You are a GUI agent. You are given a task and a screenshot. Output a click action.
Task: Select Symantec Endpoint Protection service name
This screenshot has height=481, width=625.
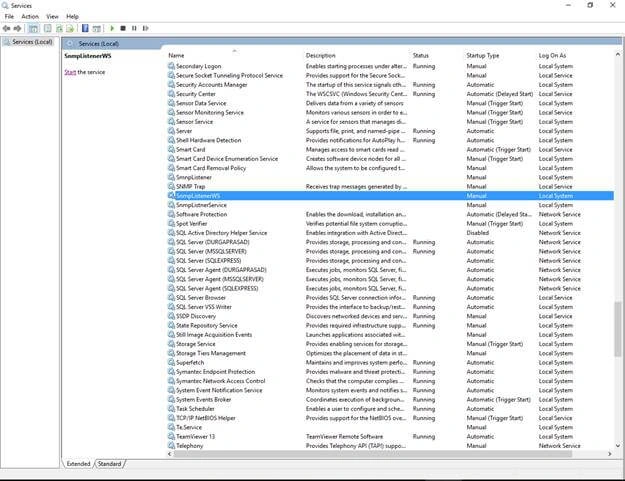pyautogui.click(x=216, y=372)
